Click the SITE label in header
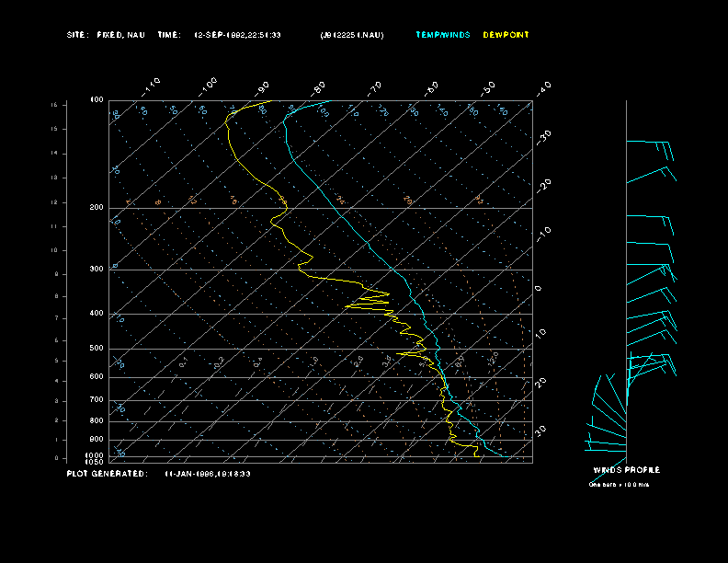 [77, 35]
